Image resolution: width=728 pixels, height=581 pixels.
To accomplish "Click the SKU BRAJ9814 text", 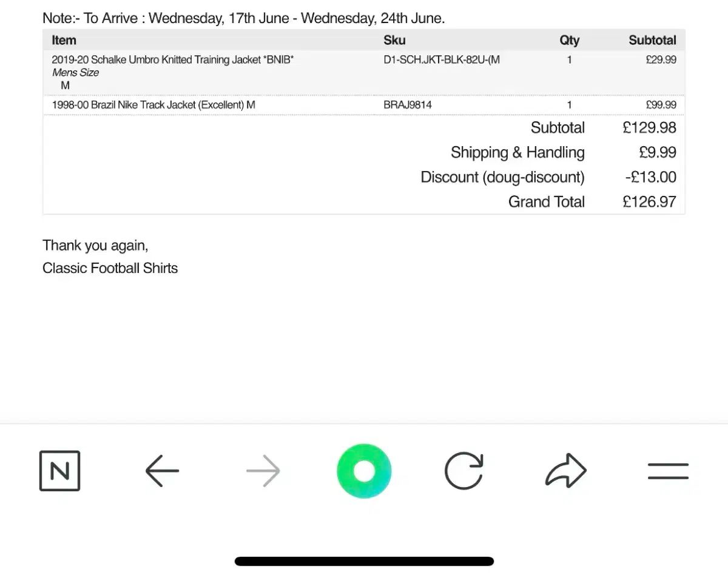I will click(408, 105).
